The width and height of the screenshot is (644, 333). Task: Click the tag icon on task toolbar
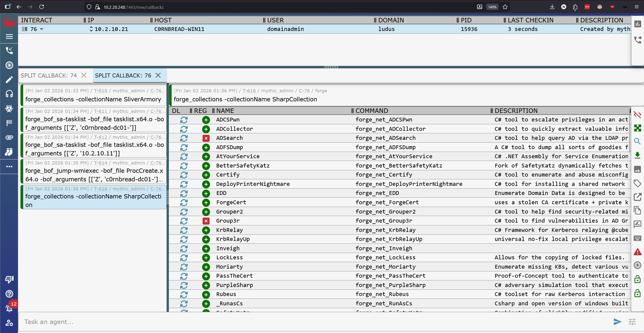pyautogui.click(x=638, y=183)
